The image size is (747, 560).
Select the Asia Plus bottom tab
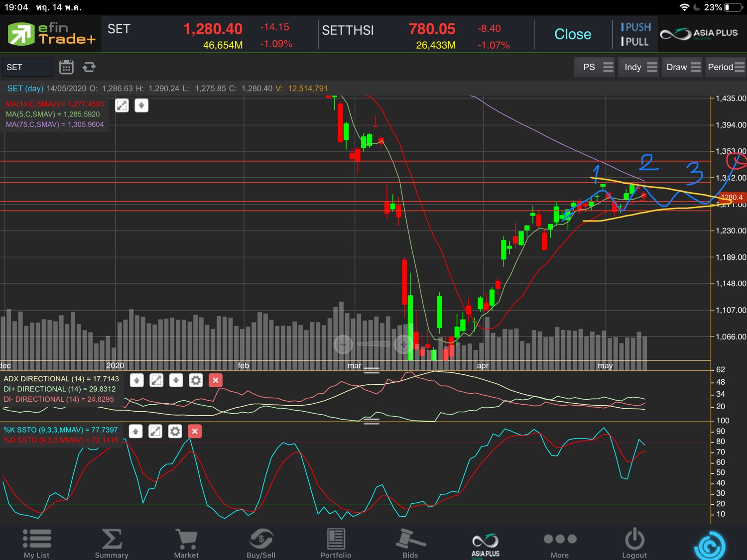click(486, 545)
